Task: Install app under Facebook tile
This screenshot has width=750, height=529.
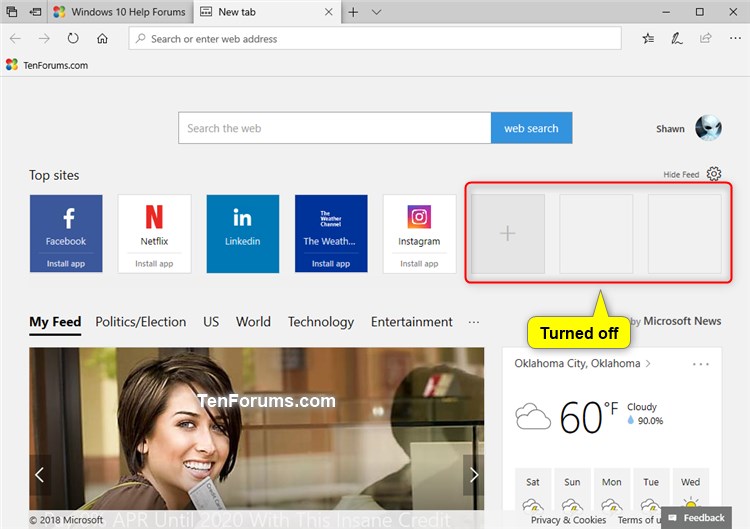Action: click(66, 264)
